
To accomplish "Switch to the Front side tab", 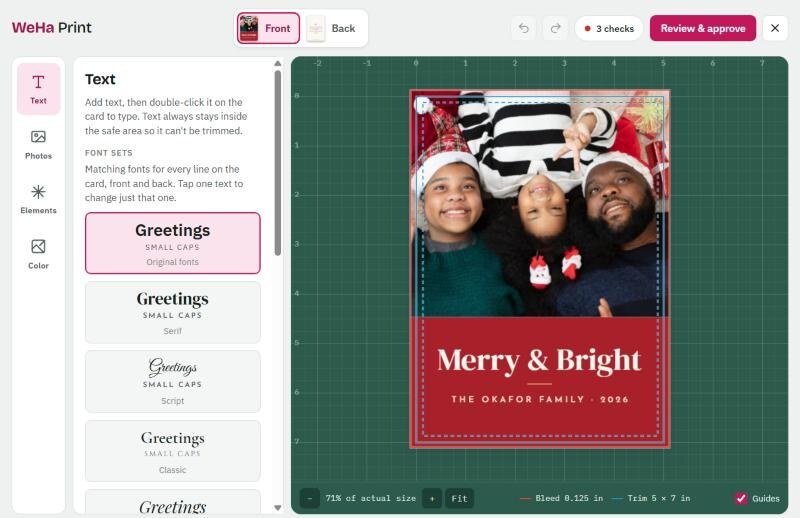I will (268, 29).
